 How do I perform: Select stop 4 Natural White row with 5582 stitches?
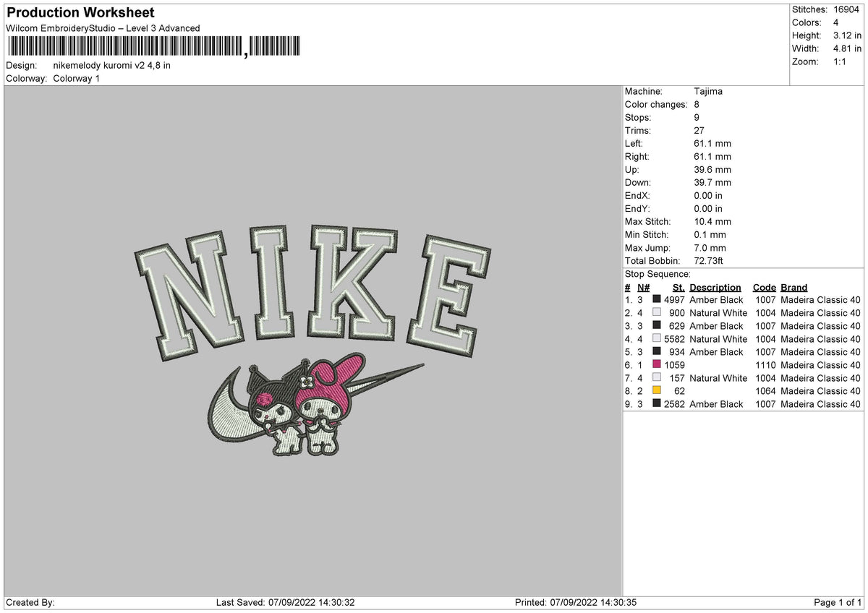click(742, 339)
